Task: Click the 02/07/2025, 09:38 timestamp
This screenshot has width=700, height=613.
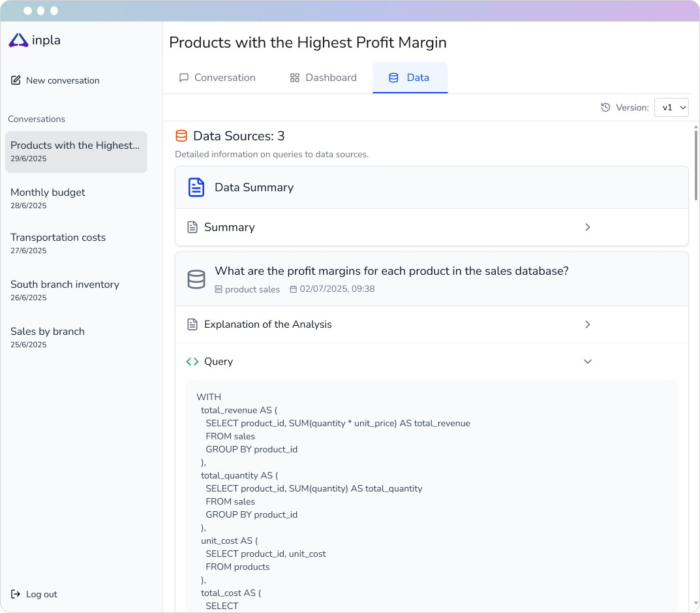Action: point(337,289)
